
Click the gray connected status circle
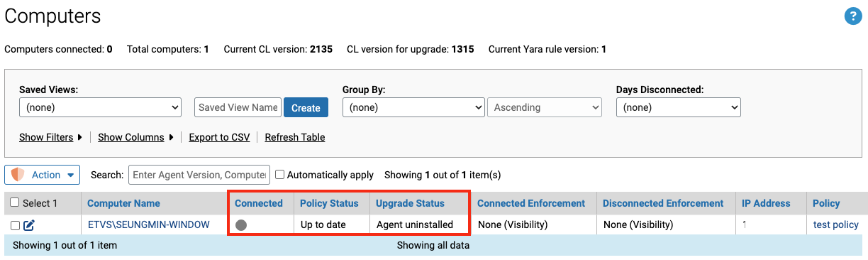(241, 225)
